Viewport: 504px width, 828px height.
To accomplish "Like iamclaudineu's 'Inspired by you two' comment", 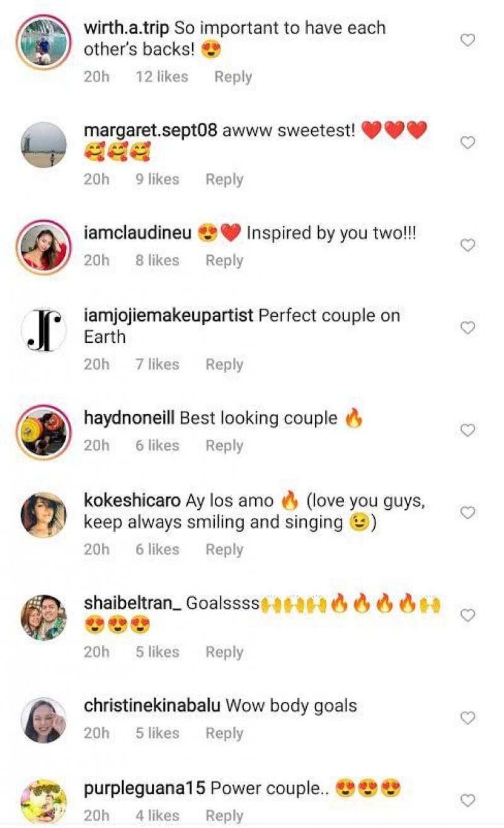I will (467, 245).
